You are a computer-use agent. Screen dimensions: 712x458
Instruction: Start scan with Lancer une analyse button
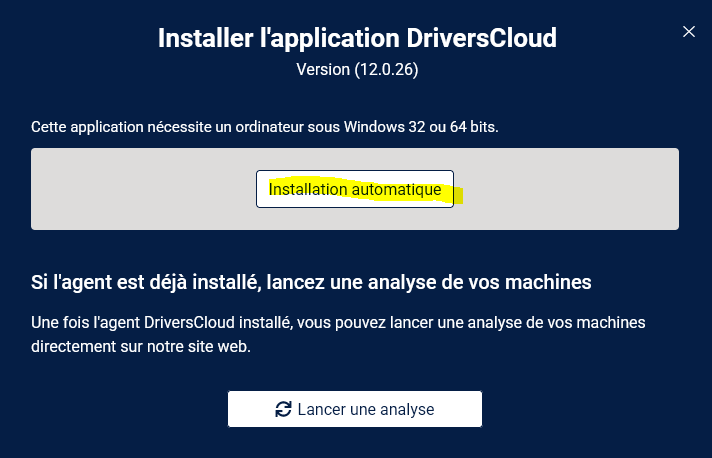[x=355, y=409]
